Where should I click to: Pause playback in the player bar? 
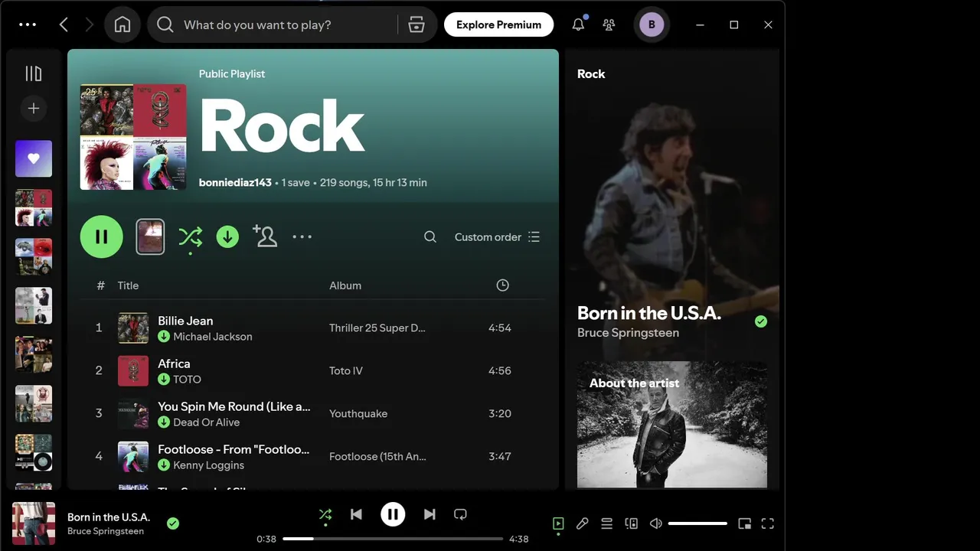click(393, 514)
